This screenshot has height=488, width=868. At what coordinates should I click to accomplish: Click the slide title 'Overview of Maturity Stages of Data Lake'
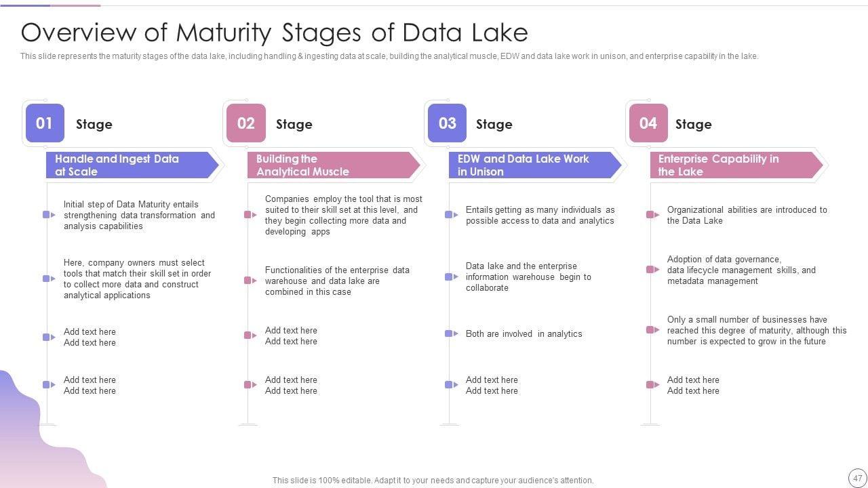tap(274, 33)
